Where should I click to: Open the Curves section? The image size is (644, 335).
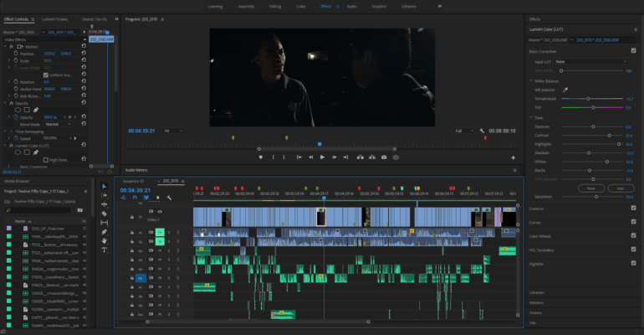(x=538, y=223)
